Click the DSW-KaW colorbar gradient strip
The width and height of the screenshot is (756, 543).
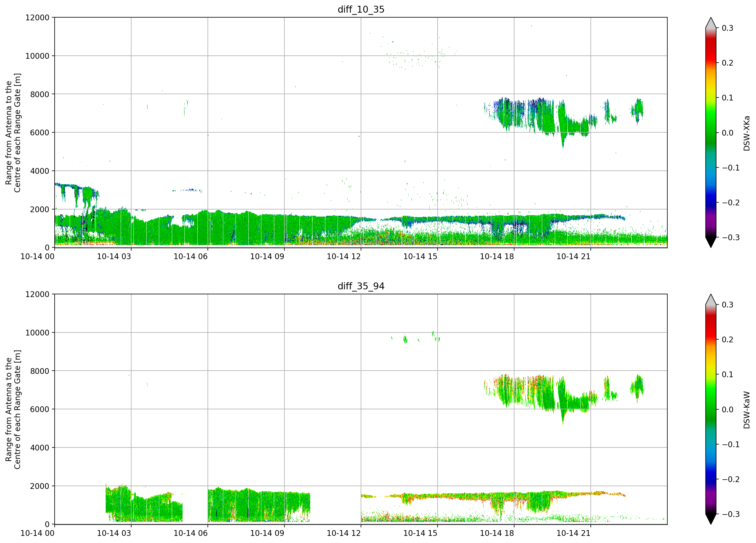pos(711,409)
